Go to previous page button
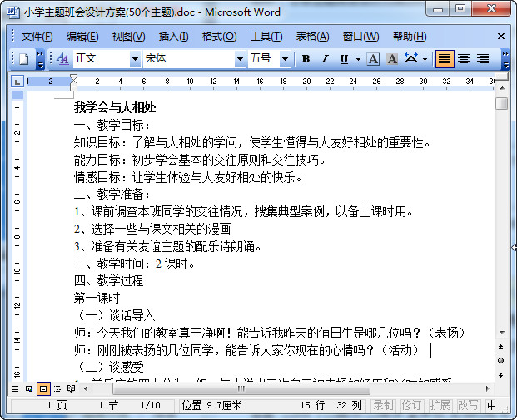The width and height of the screenshot is (517, 420). click(501, 347)
